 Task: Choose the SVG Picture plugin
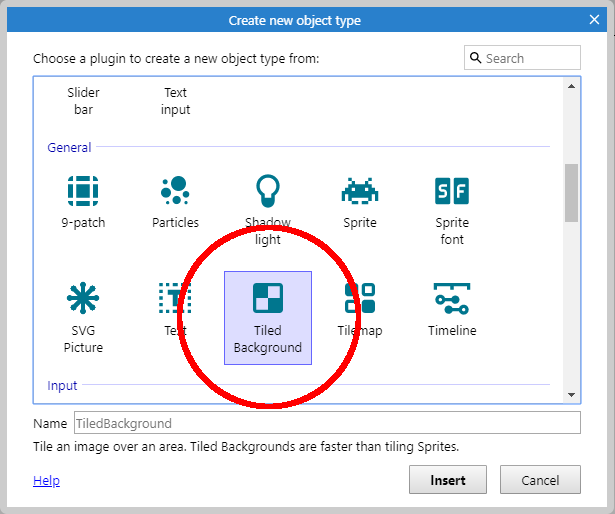click(83, 299)
